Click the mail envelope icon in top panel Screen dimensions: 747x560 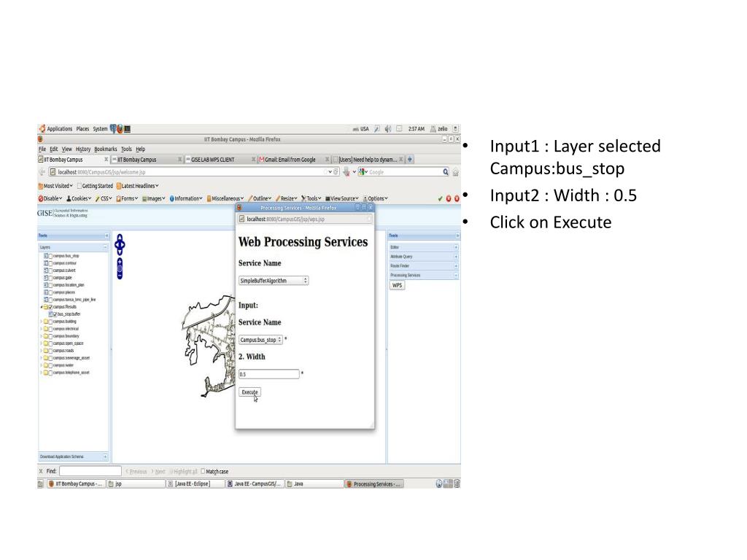point(399,128)
